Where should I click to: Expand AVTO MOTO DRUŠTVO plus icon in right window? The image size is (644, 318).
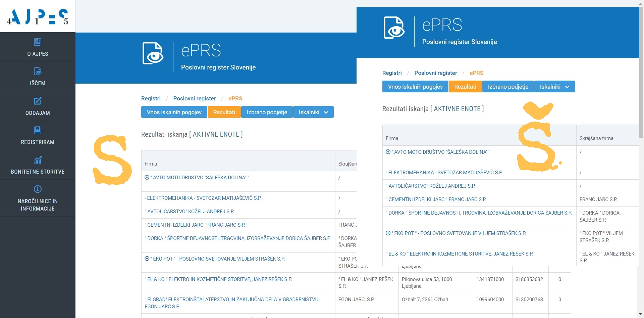pos(388,152)
